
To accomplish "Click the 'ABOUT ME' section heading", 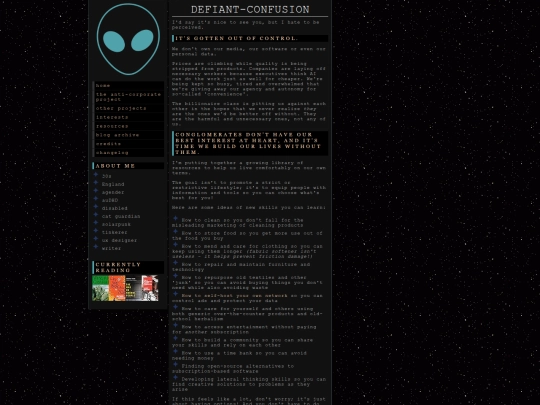I will click(128, 166).
